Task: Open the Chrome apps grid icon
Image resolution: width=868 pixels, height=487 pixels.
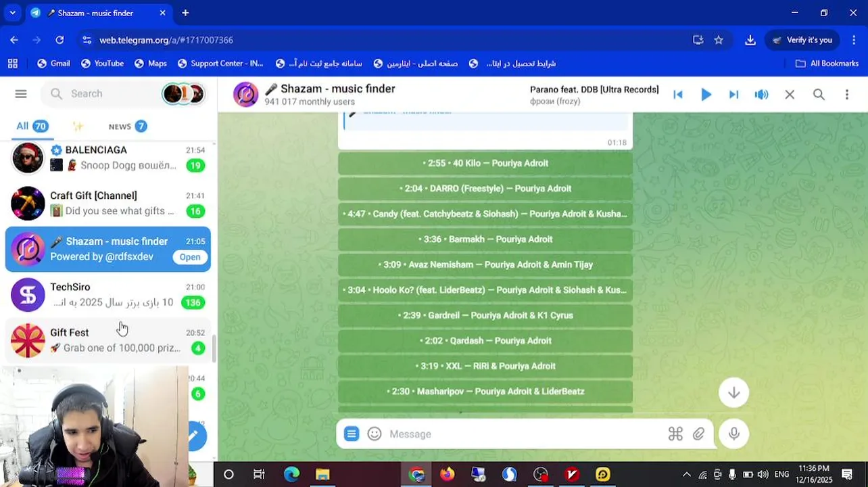Action: point(12,64)
